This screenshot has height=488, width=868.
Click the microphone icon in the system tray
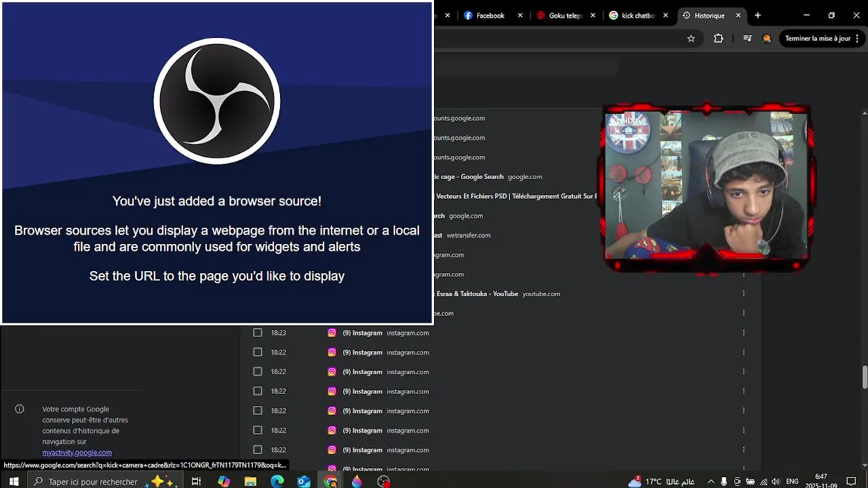click(724, 482)
